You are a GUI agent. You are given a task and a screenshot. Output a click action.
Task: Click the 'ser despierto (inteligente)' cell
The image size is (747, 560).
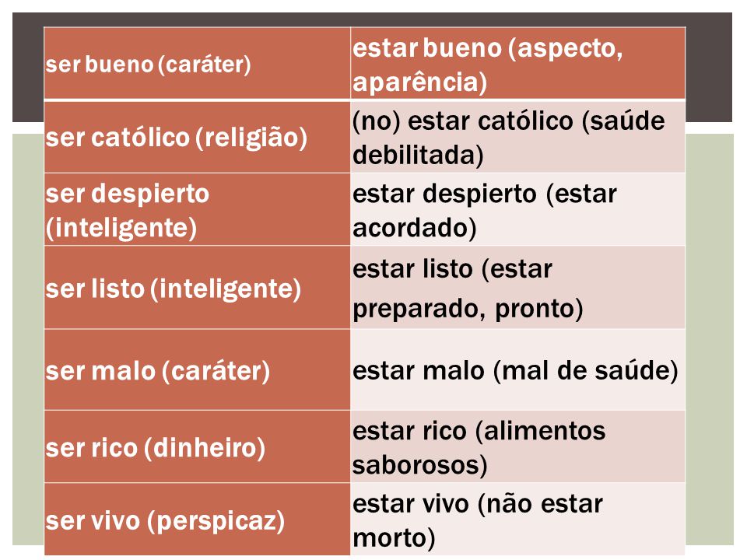point(197,209)
